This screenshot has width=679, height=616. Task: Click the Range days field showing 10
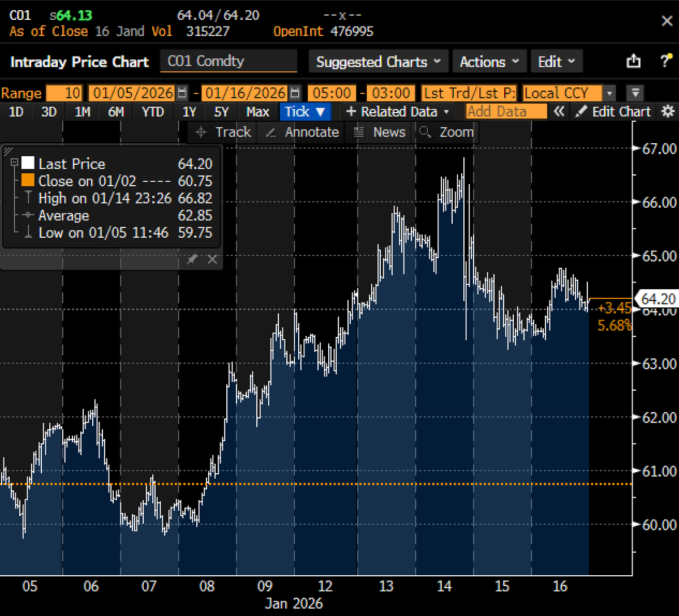point(65,93)
